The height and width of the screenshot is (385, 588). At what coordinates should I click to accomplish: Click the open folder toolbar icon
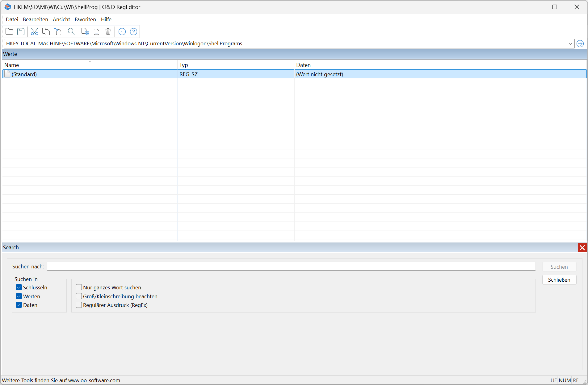coord(9,31)
